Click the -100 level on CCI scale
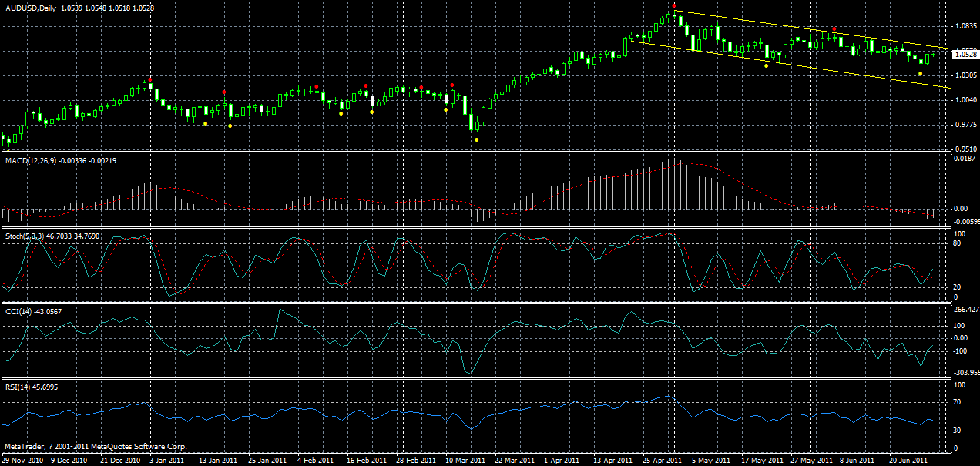This screenshot has height=466, width=980. point(962,351)
